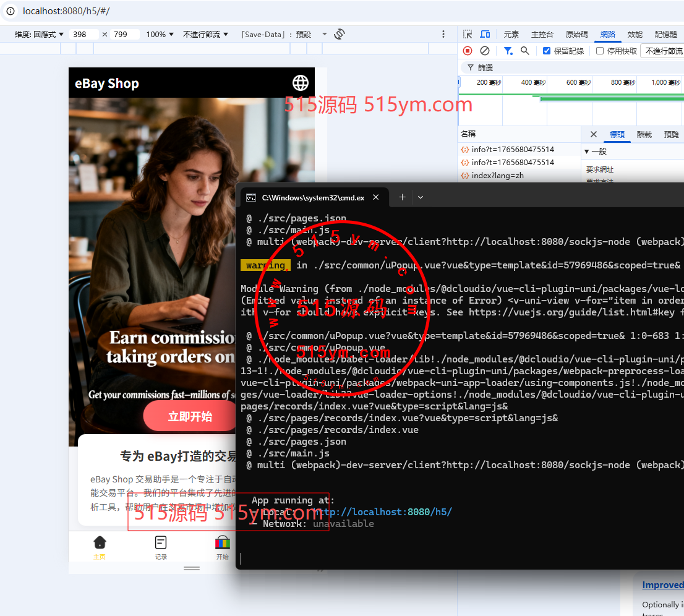Enable the 停用快取 disable cache checkbox

(600, 51)
